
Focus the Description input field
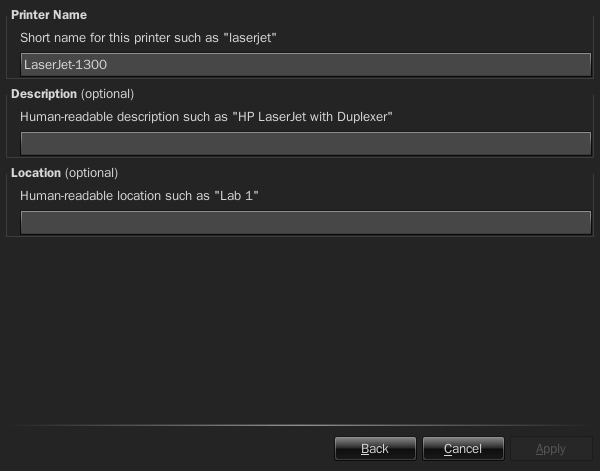(306, 143)
